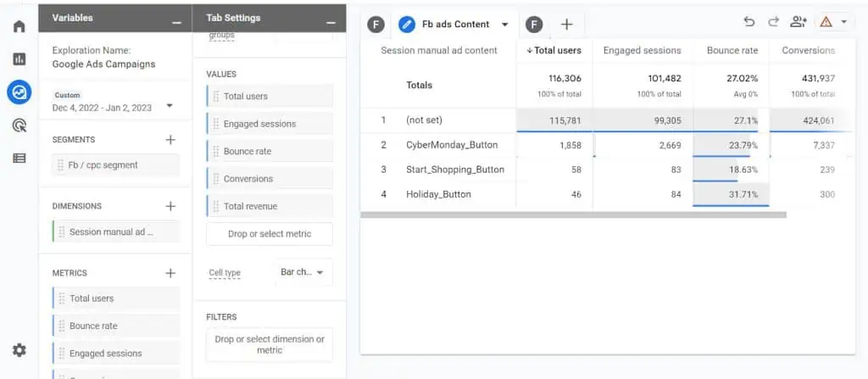Click the Totals row label
The image size is (868, 379).
click(419, 86)
